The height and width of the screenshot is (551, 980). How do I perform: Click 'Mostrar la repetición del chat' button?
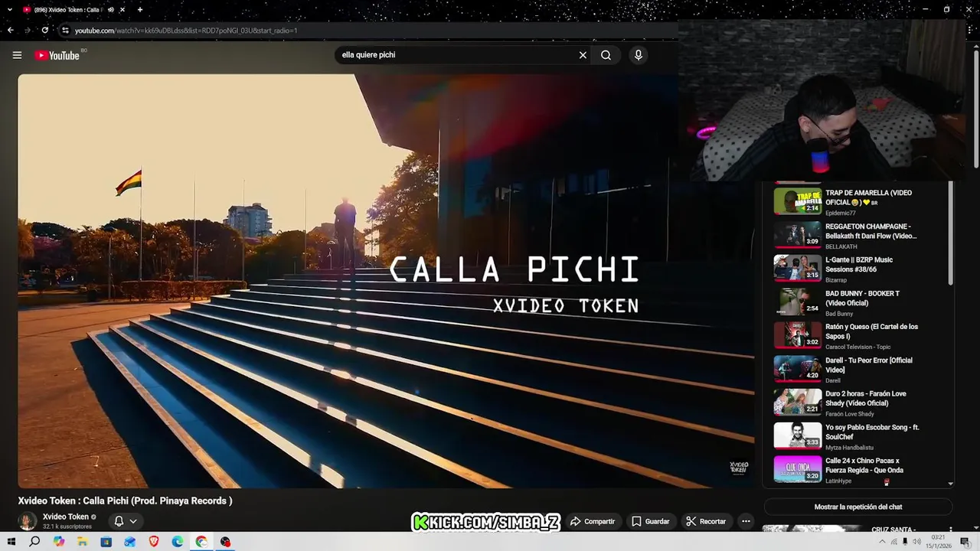857,507
